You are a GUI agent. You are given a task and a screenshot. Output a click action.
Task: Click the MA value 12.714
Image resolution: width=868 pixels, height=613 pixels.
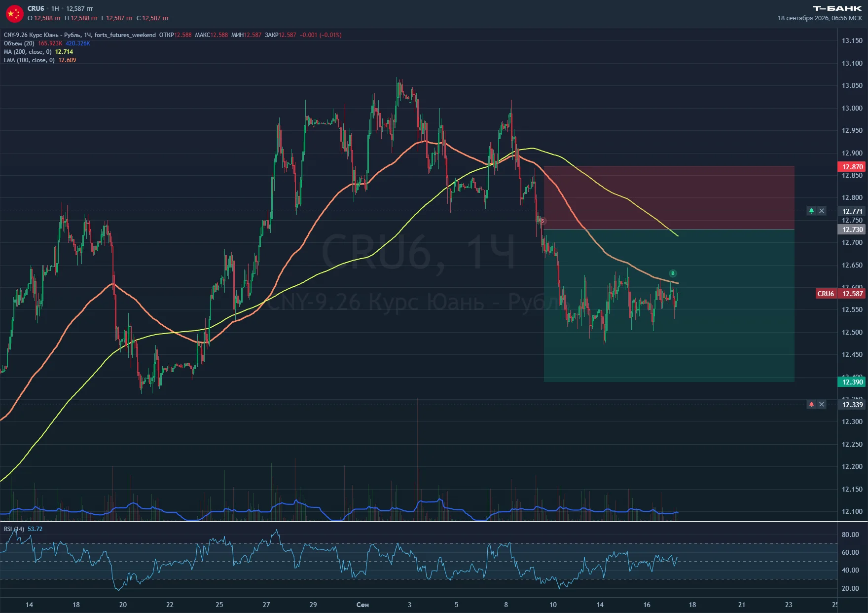pos(64,52)
